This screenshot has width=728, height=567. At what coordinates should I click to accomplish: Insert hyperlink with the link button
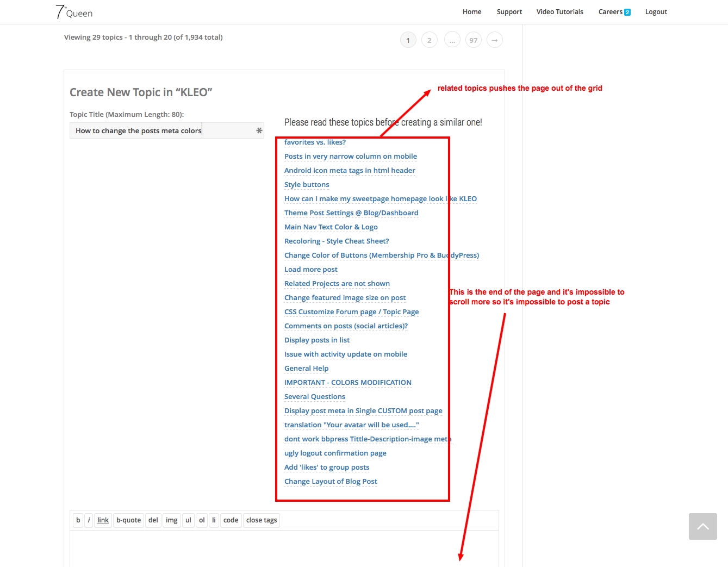[103, 520]
